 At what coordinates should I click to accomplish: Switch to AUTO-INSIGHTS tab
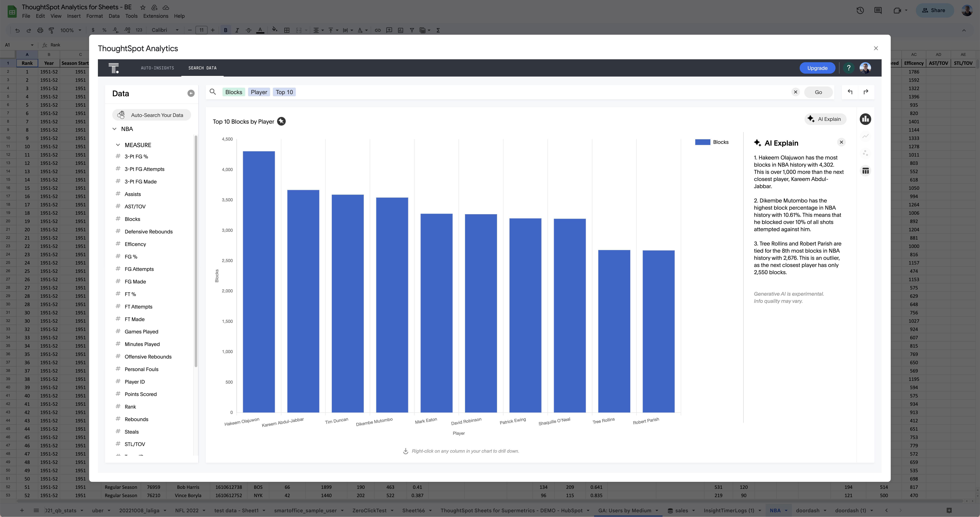[x=158, y=68]
